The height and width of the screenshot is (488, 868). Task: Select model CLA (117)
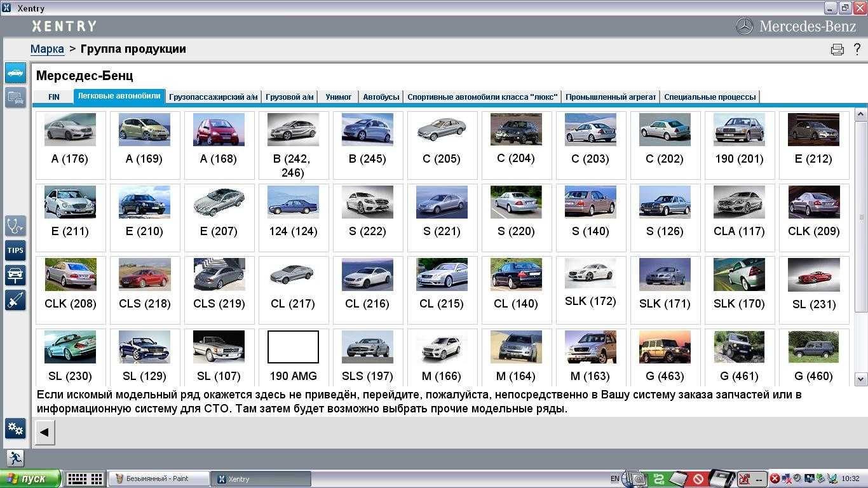click(x=739, y=217)
